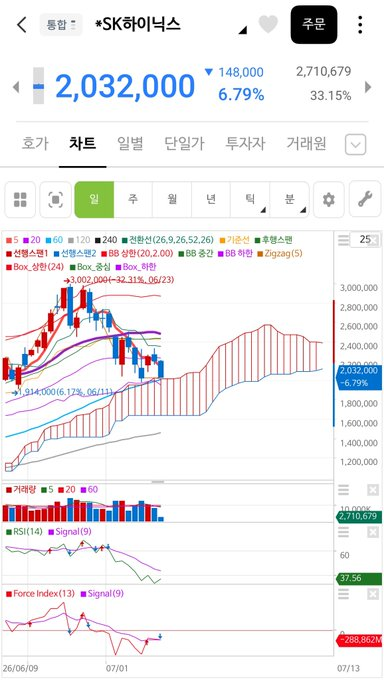Open the 틱 tick interval dropdown
The height and width of the screenshot is (680, 384).
[x=250, y=199]
